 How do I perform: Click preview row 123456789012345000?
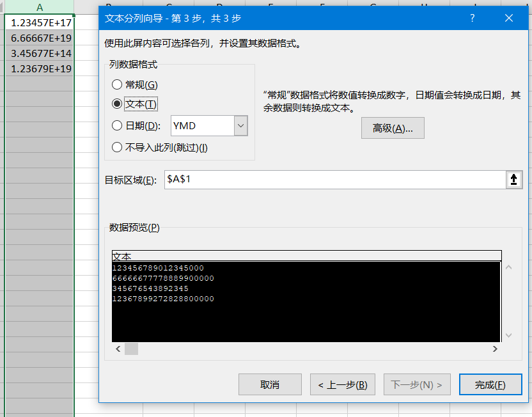point(158,268)
